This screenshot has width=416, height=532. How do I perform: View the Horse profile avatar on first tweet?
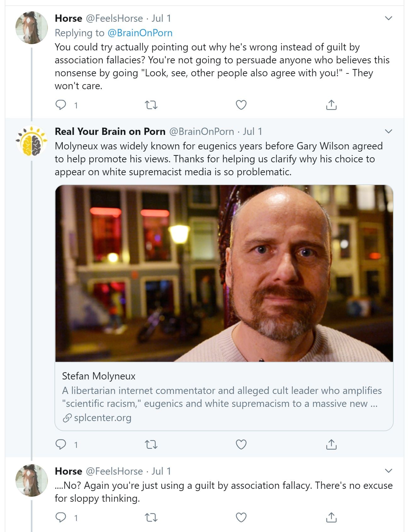[x=31, y=28]
